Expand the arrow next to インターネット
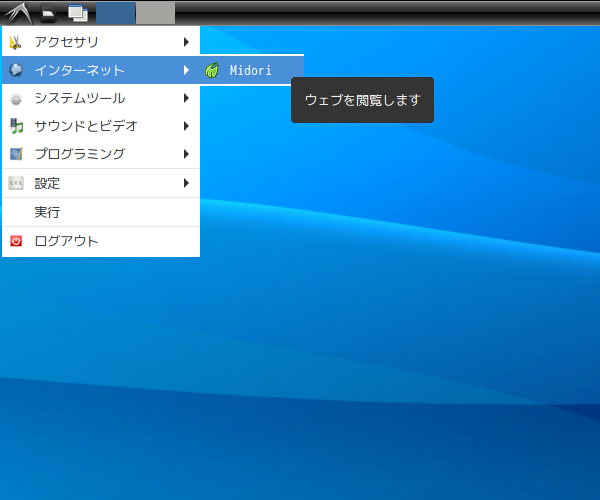This screenshot has height=500, width=600. [186, 70]
